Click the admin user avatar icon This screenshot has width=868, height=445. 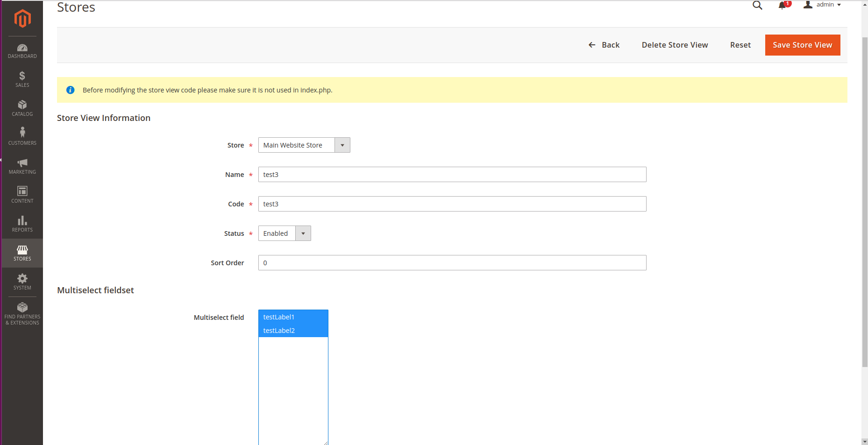(x=808, y=5)
